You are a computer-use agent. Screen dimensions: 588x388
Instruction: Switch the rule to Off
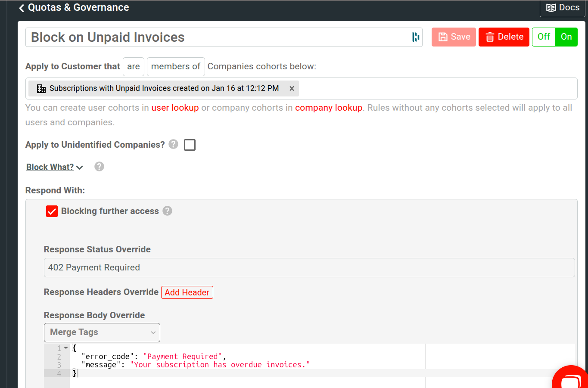(x=543, y=37)
